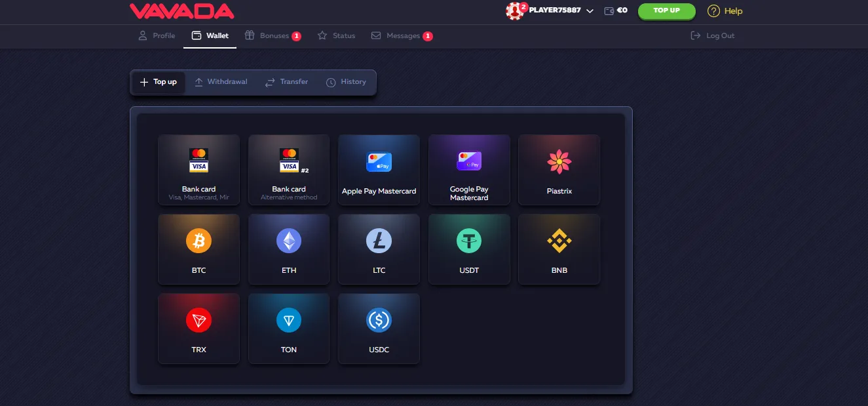
Task: Click the green TOP UP button
Action: [x=666, y=10]
